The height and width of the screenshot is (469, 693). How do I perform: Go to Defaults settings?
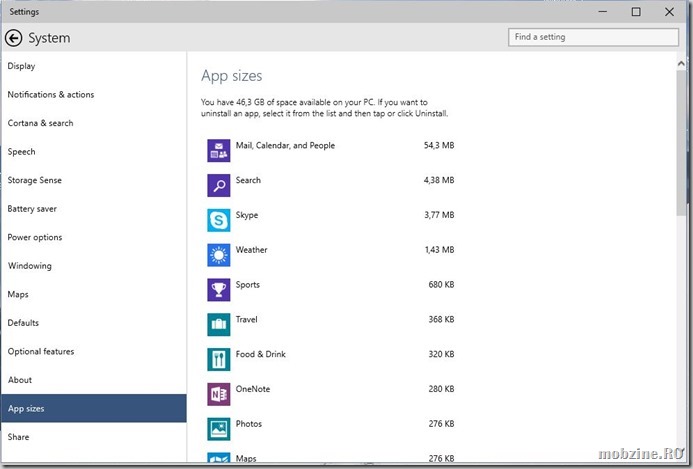93,323
